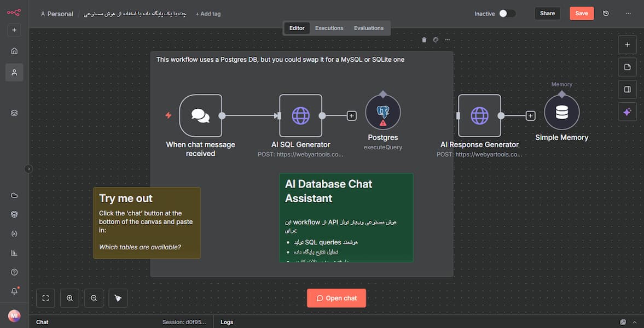Select the Simple Memory node icon
This screenshot has width=644, height=328.
click(561, 112)
